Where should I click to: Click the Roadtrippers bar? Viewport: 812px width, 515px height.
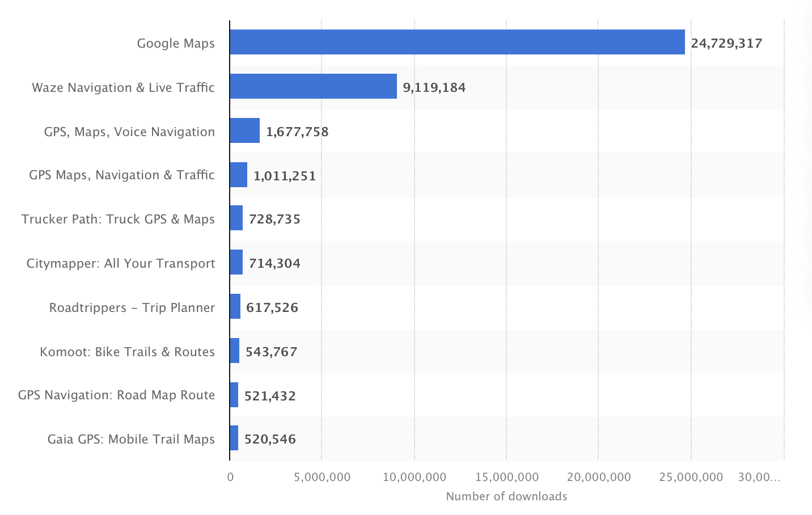coord(235,306)
